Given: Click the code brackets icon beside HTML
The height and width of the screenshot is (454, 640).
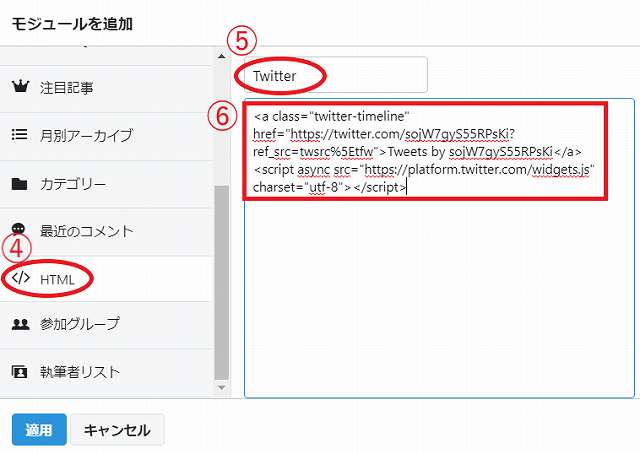Looking at the screenshot, I should [21, 278].
